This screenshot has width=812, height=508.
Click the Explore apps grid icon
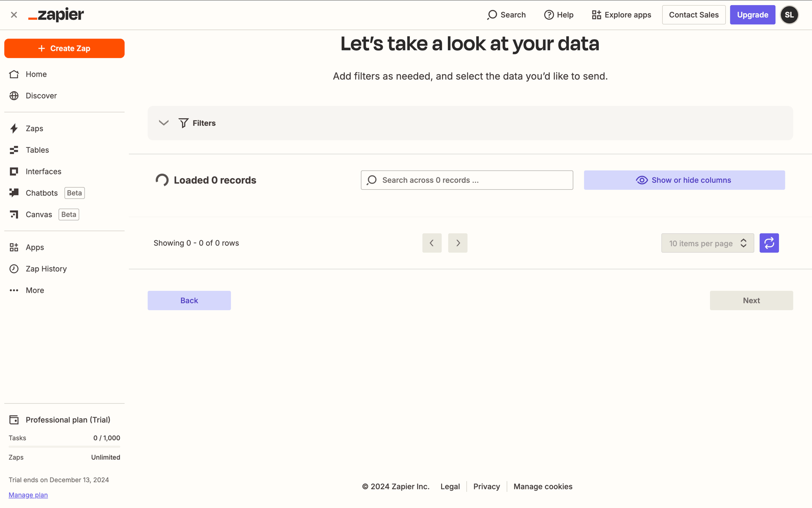pos(596,15)
